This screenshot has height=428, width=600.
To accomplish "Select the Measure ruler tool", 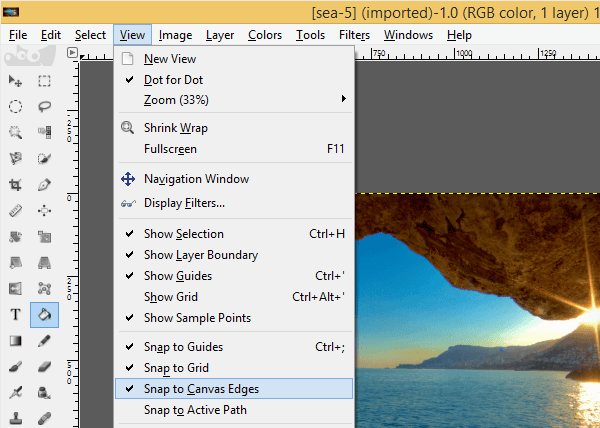I will (x=15, y=211).
